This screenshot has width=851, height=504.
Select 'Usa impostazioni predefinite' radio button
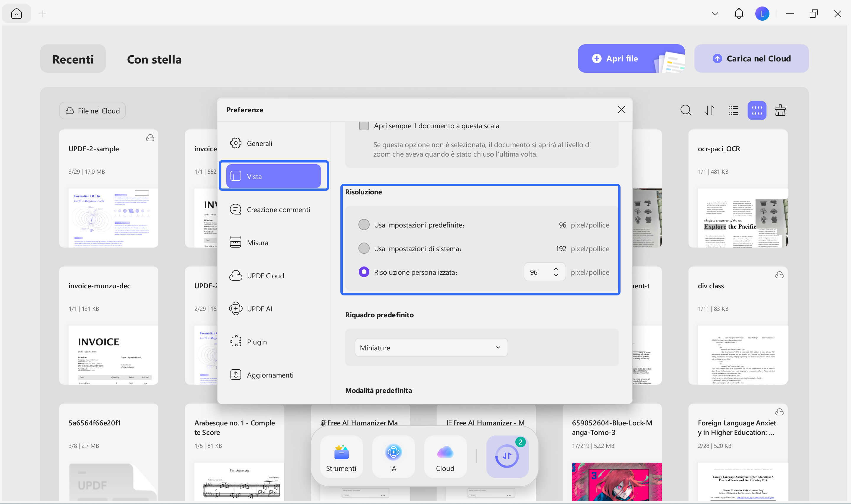[x=364, y=225]
